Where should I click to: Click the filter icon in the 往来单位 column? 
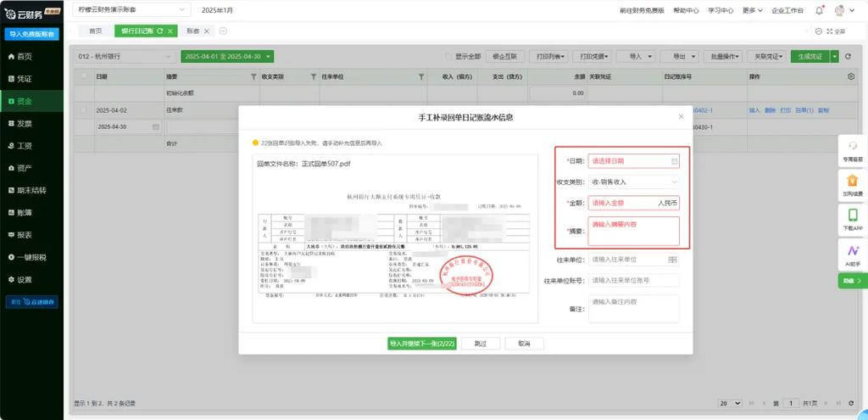coord(420,77)
